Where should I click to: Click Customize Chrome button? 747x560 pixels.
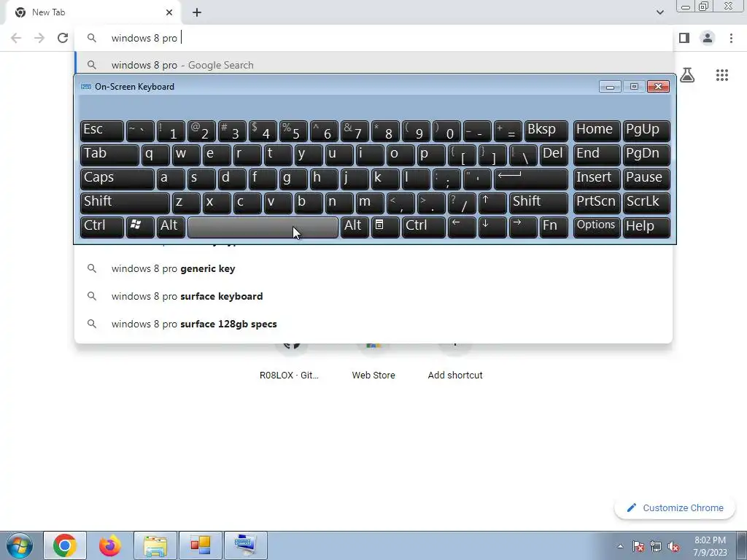pos(676,508)
